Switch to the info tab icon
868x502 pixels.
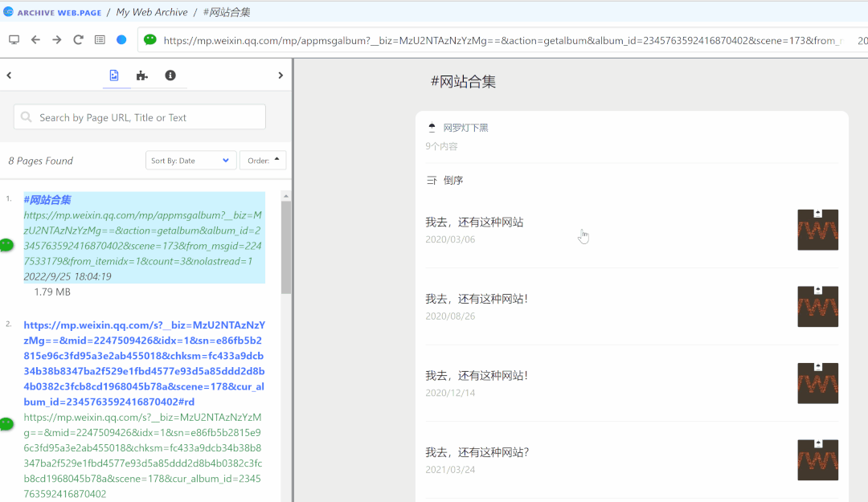tap(170, 76)
